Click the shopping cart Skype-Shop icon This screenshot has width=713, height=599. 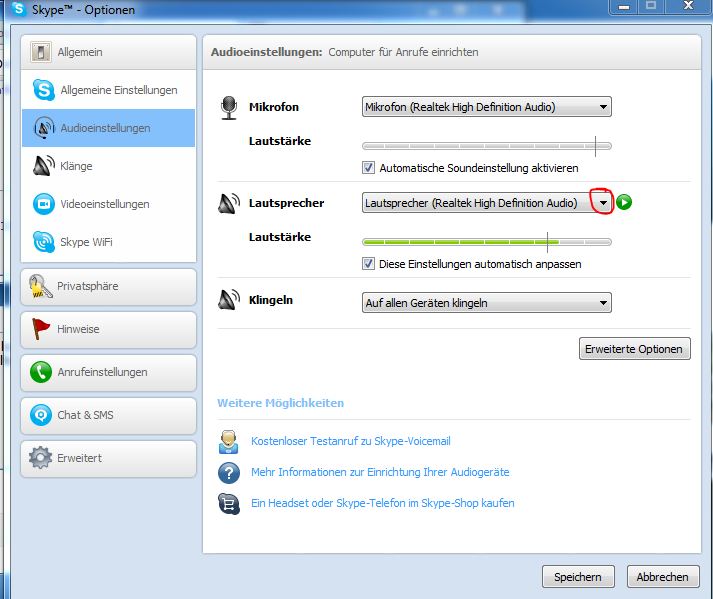(x=229, y=504)
